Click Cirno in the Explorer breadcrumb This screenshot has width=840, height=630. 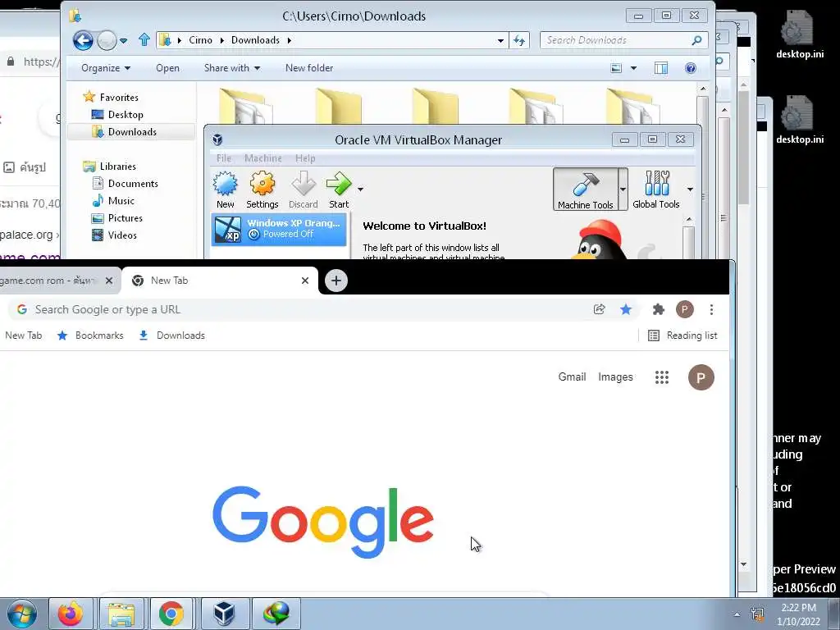(200, 40)
